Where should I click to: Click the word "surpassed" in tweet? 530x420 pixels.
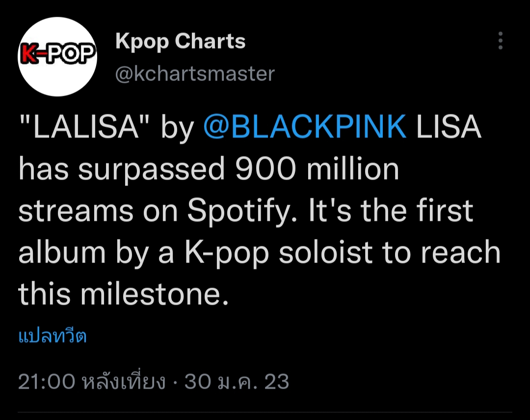pos(151,169)
